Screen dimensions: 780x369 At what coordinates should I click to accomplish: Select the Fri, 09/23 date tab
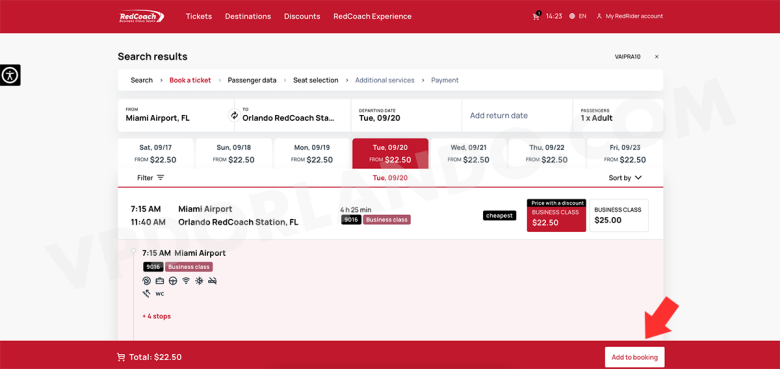pyautogui.click(x=625, y=154)
